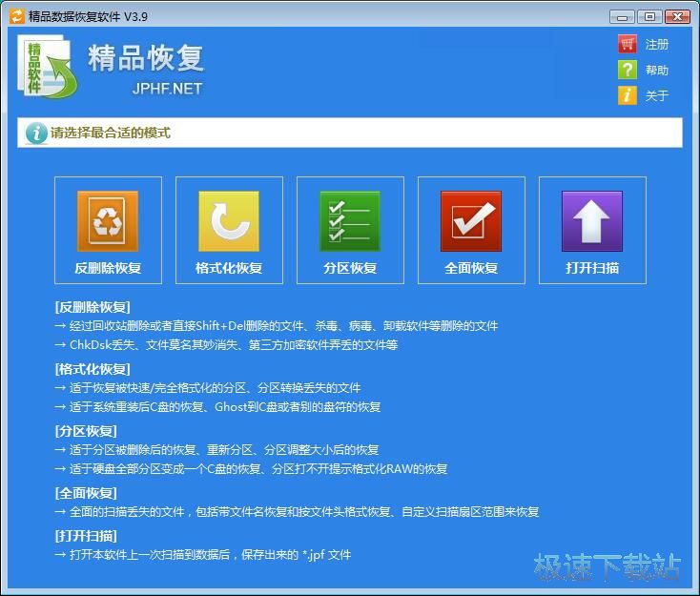The height and width of the screenshot is (596, 700).
Task: Click the [全面恢复] description heading
Action: pyautogui.click(x=86, y=493)
